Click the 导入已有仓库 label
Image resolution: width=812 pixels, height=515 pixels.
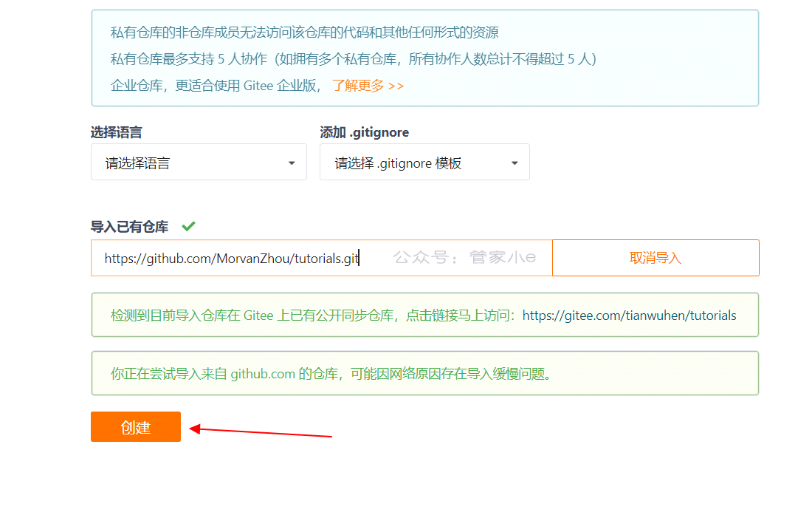pos(129,226)
